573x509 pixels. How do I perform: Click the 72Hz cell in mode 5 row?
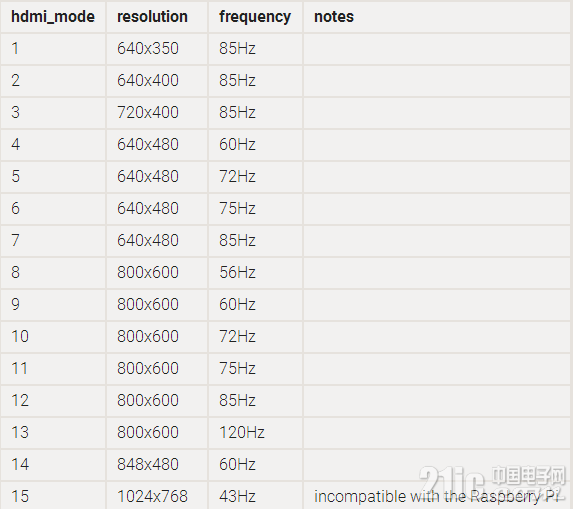255,177
